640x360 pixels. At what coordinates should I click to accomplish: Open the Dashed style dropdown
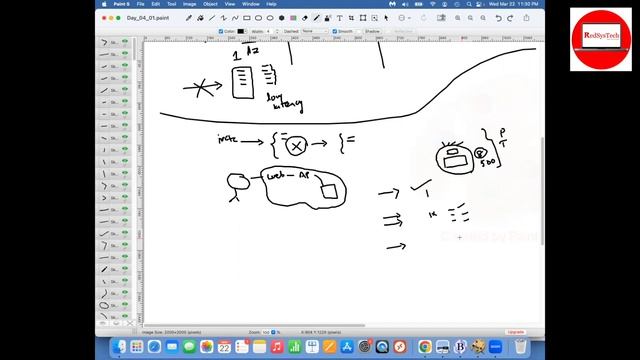(315, 31)
